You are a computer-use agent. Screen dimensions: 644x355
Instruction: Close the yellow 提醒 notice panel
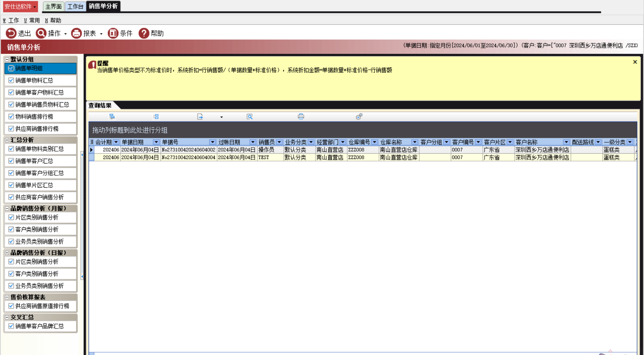[x=635, y=62]
